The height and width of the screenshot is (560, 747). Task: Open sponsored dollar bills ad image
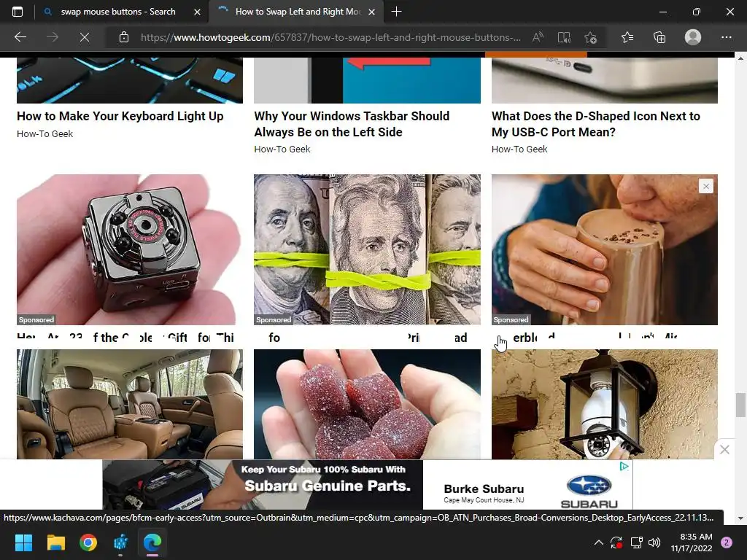(367, 249)
